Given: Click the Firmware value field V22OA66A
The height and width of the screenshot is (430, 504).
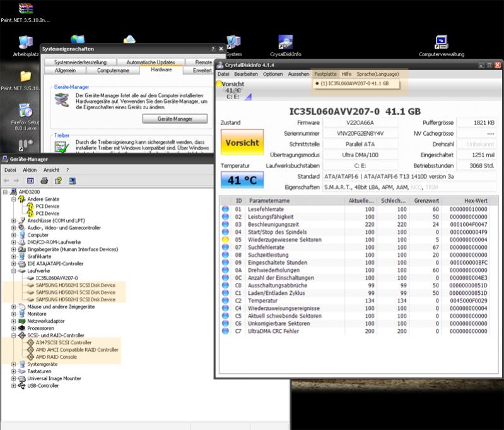Looking at the screenshot, I should pyautogui.click(x=360, y=122).
